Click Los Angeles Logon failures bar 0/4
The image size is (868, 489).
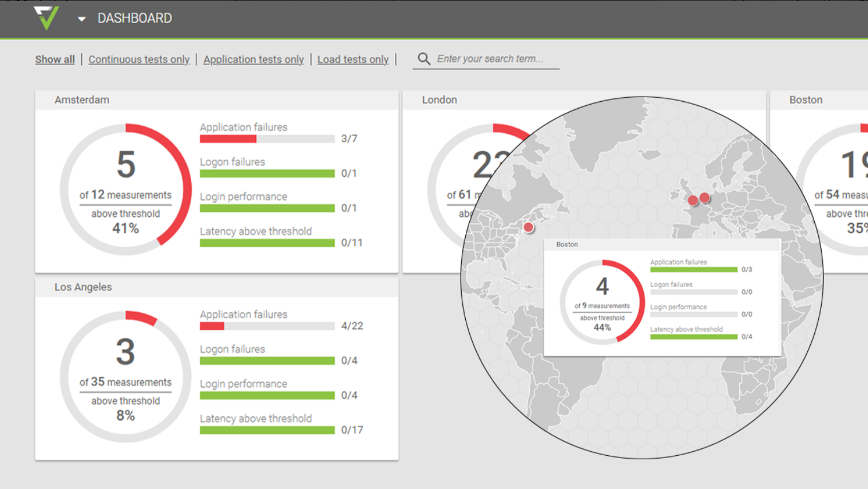[267, 361]
